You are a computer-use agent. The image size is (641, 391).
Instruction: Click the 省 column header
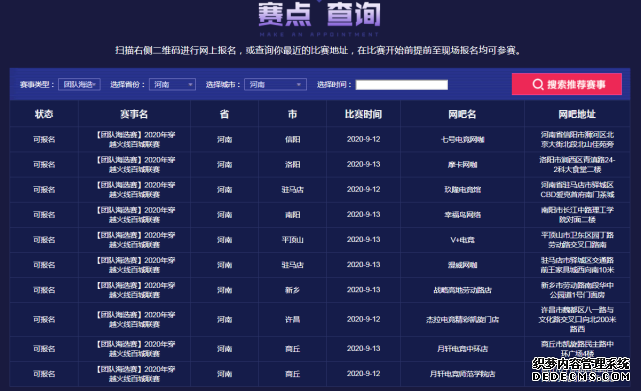224,114
